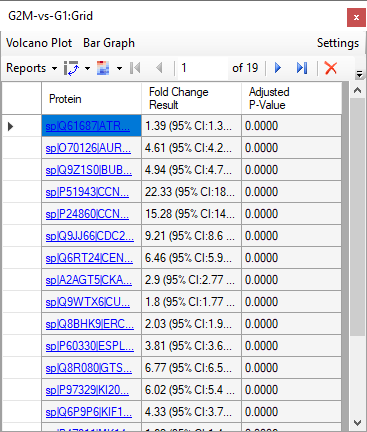Go to next page arrow
This screenshot has width=367, height=432.
pyautogui.click(x=278, y=68)
